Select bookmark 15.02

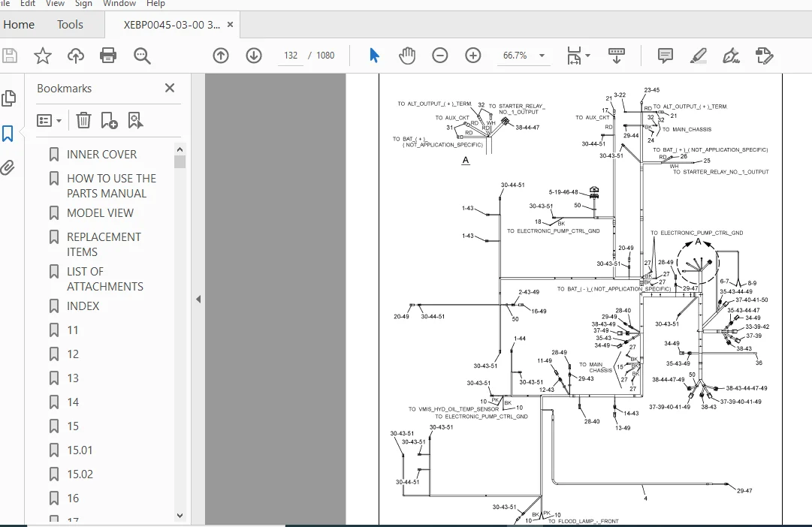[x=80, y=474]
